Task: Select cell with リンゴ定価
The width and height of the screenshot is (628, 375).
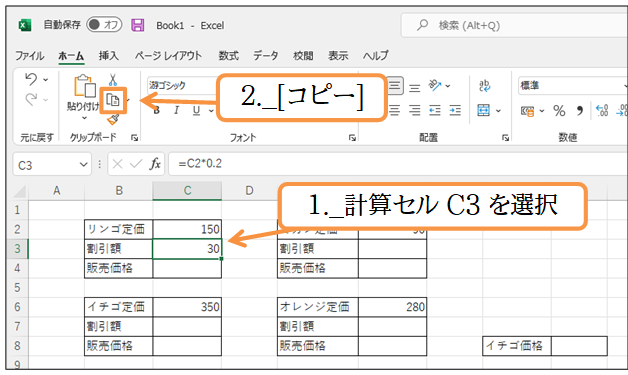Action: [x=119, y=229]
